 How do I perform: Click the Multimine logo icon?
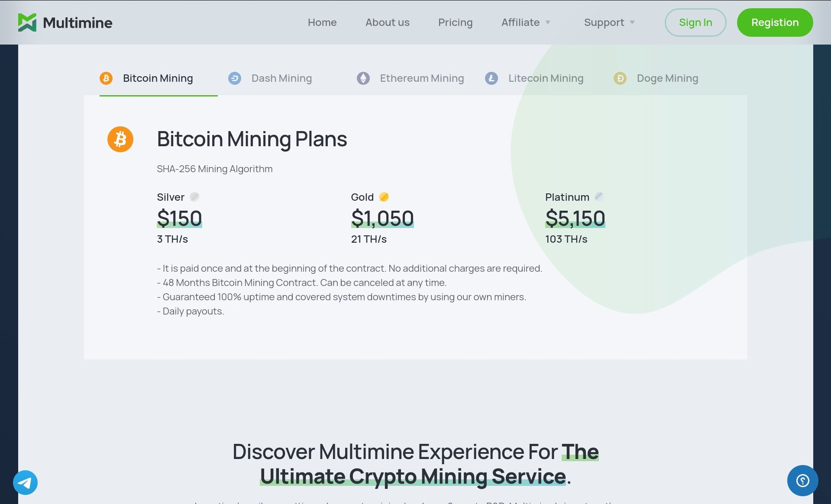pyautogui.click(x=27, y=22)
